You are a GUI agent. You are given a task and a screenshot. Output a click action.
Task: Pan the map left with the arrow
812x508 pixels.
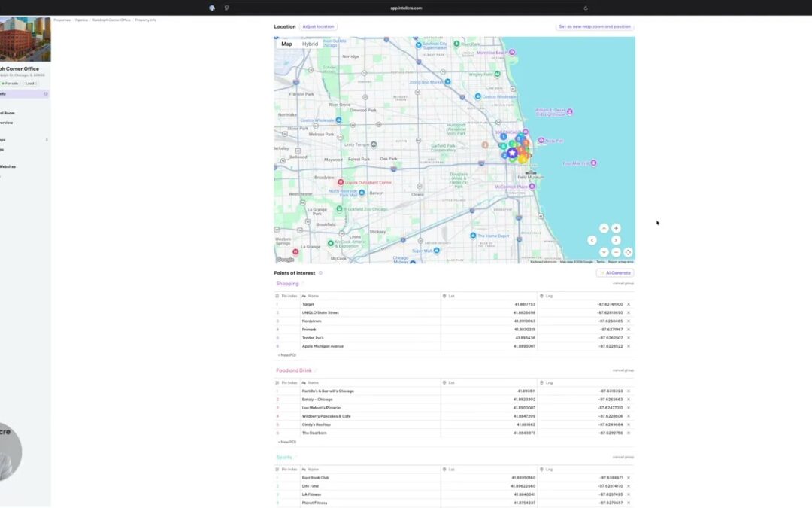coord(592,240)
